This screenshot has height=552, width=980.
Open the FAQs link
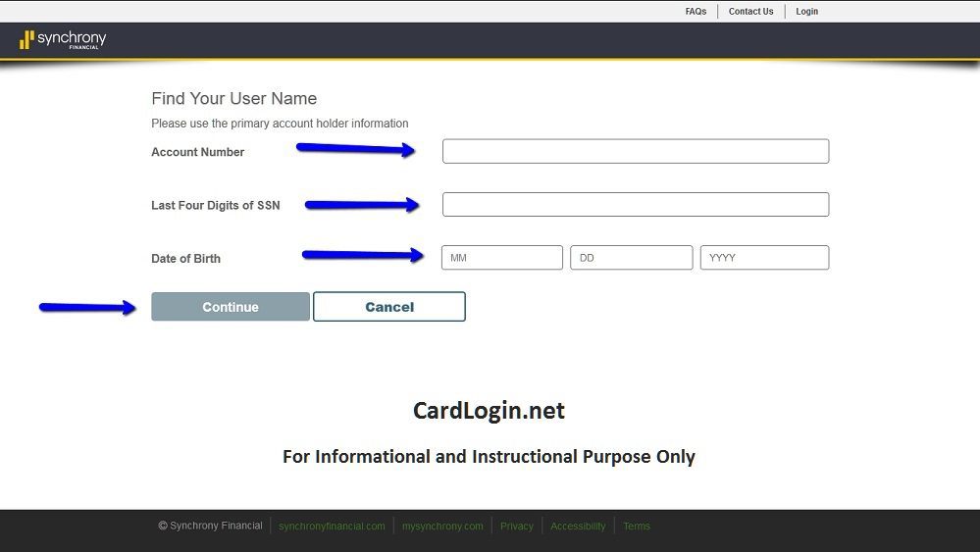click(696, 11)
